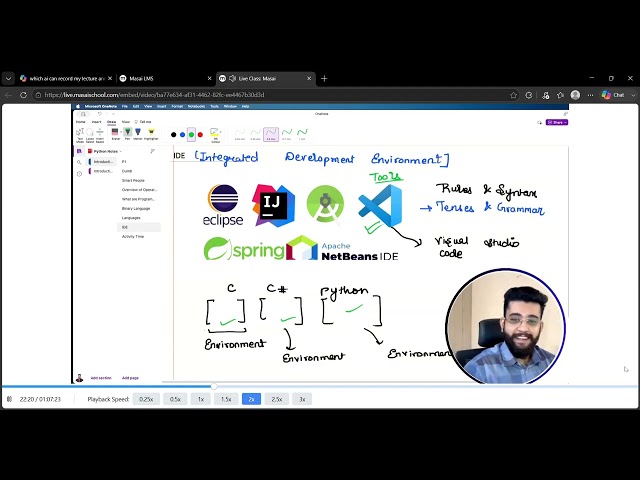The width and height of the screenshot is (640, 480).
Task: Click the 'Add page' link
Action: coord(130,378)
